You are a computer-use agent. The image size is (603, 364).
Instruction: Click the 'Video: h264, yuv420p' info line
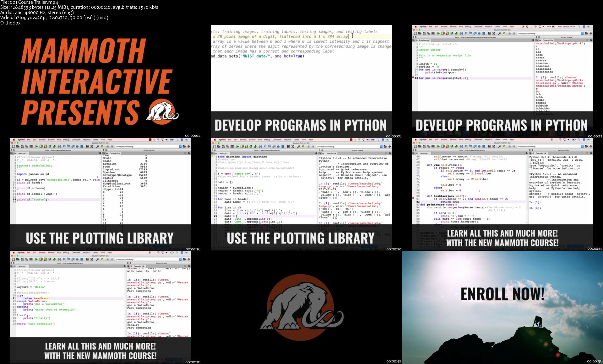pos(54,18)
